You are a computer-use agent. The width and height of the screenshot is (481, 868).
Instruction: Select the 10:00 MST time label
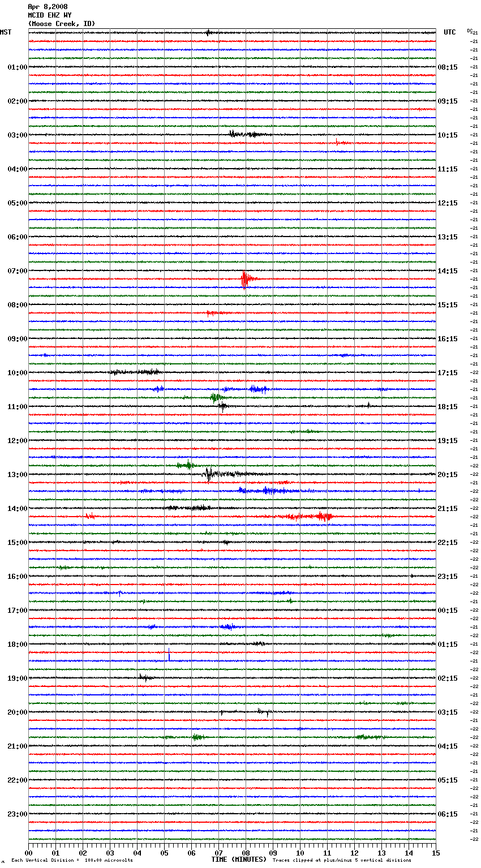[x=18, y=373]
